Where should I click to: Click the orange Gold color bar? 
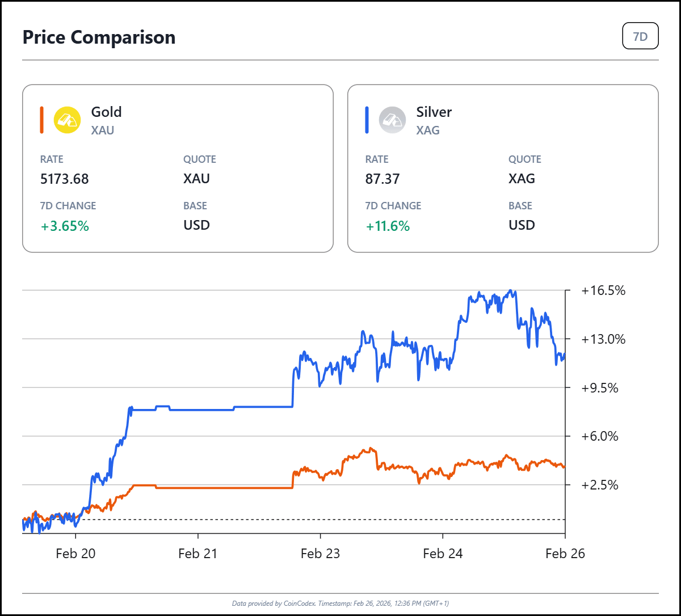point(41,120)
